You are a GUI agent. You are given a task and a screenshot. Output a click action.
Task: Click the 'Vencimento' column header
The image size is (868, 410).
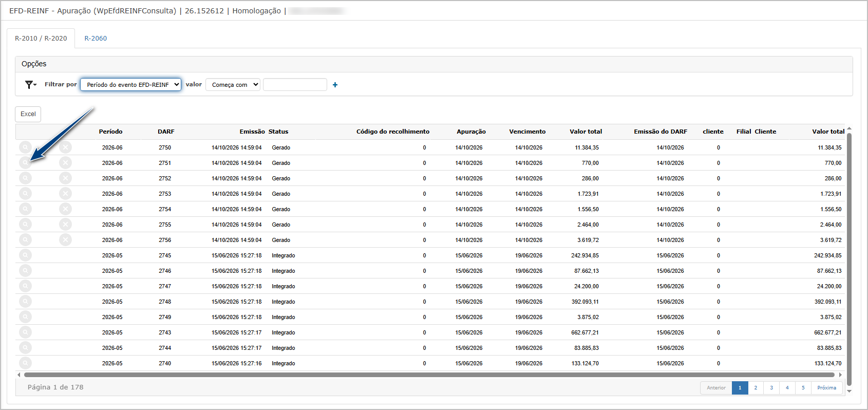click(x=527, y=132)
